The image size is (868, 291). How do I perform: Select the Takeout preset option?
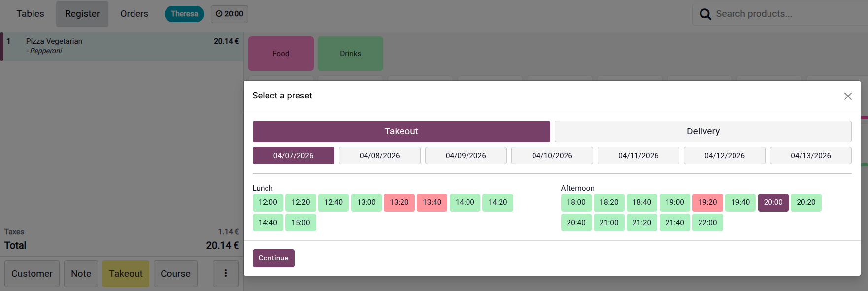[x=401, y=131]
